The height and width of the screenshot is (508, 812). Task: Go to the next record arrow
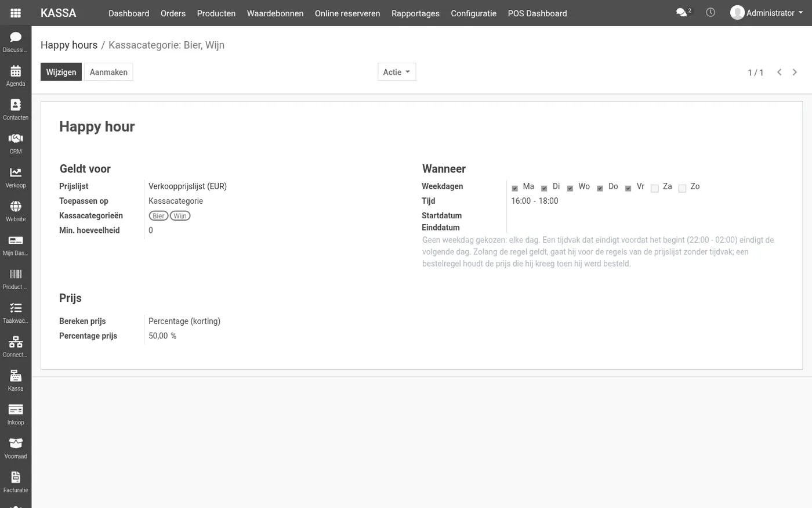coord(795,72)
